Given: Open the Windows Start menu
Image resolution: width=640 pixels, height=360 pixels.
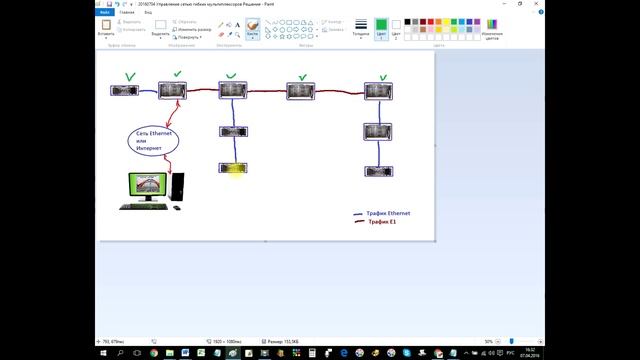Looking at the screenshot, I should pyautogui.click(x=103, y=353).
